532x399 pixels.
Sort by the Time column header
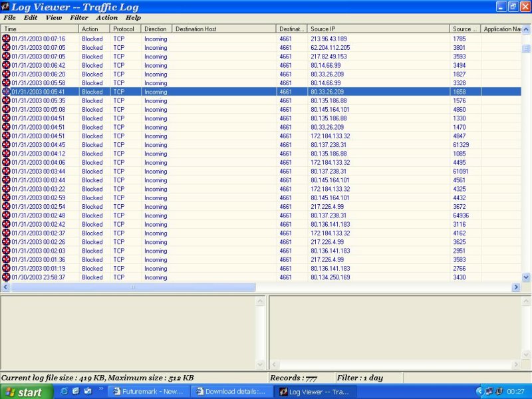tap(40, 29)
